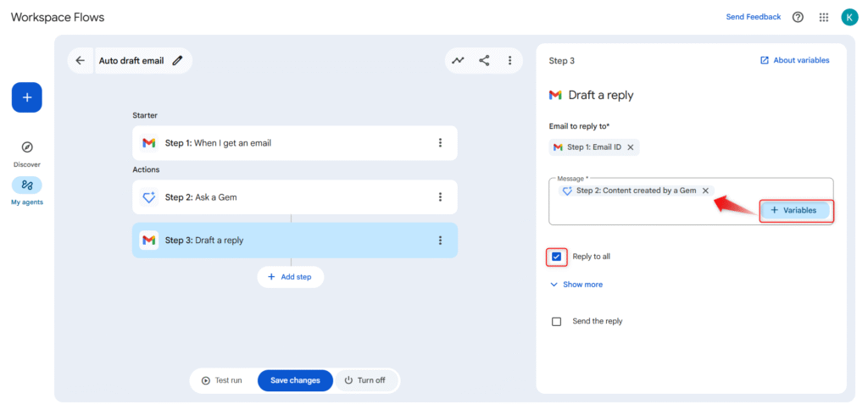The height and width of the screenshot is (415, 868).
Task: Open the activity chart icon
Action: [x=458, y=61]
